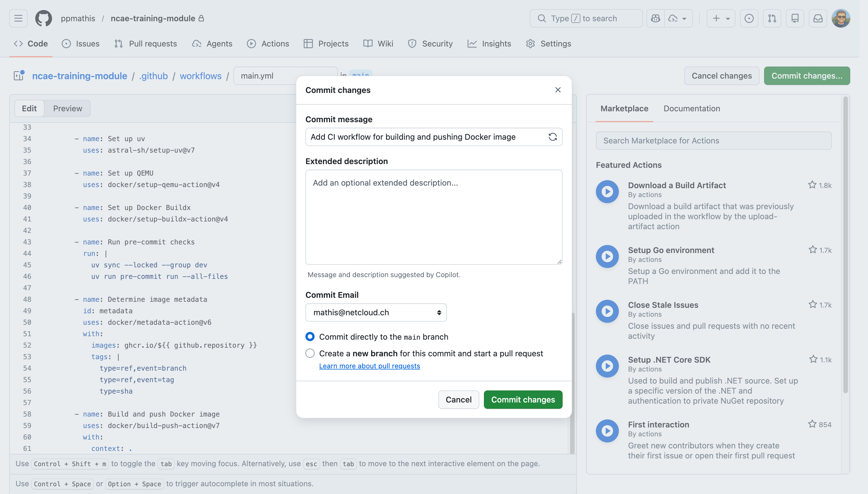
Task: Open the Code tab
Action: pos(30,43)
